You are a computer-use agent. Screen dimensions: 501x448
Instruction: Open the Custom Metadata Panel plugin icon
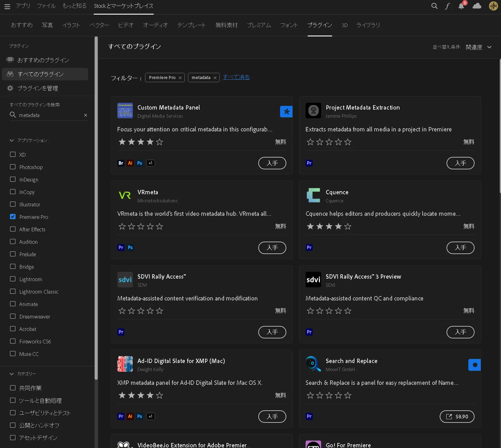[125, 111]
